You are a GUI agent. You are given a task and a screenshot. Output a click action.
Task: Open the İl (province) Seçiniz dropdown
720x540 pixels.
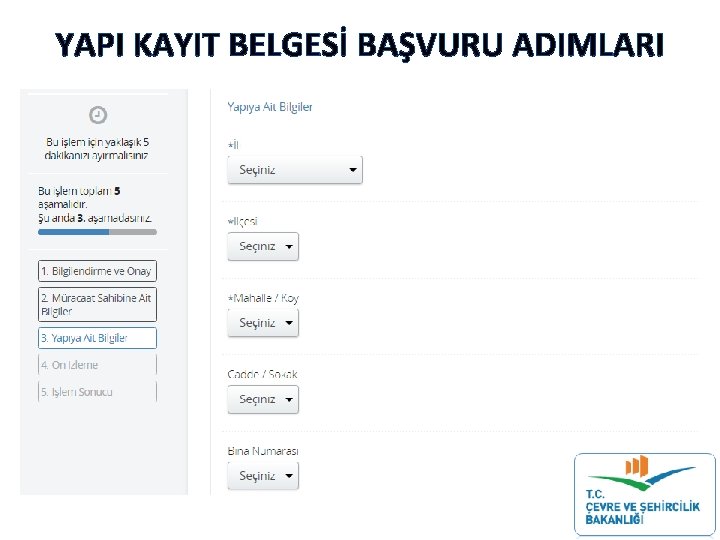[295, 170]
